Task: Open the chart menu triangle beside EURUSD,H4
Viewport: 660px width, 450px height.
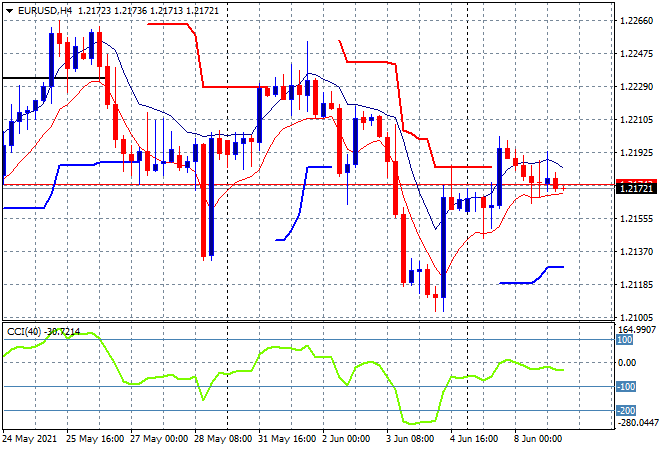Action: click(9, 11)
